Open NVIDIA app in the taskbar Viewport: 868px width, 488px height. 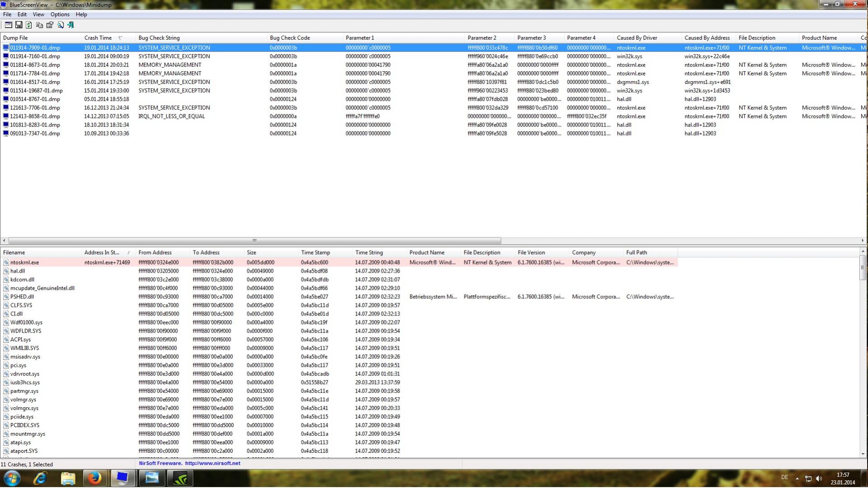point(180,479)
